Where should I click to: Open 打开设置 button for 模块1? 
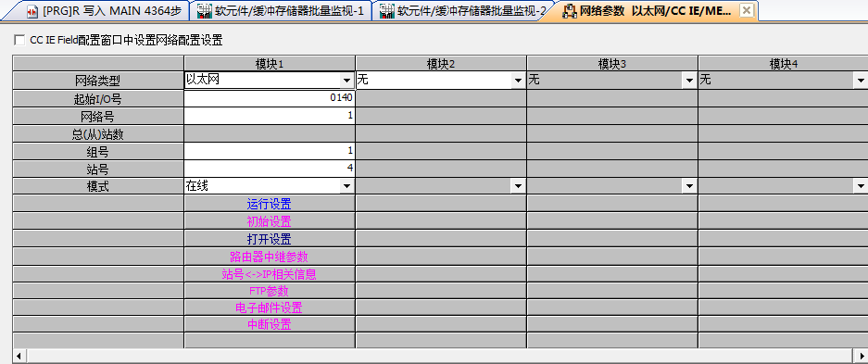coord(269,239)
